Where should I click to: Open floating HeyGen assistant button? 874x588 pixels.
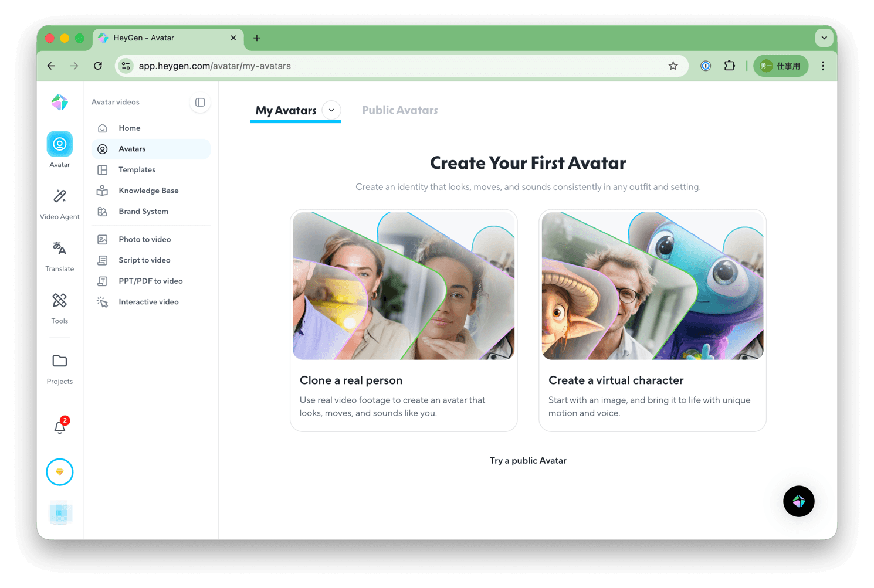pos(798,501)
